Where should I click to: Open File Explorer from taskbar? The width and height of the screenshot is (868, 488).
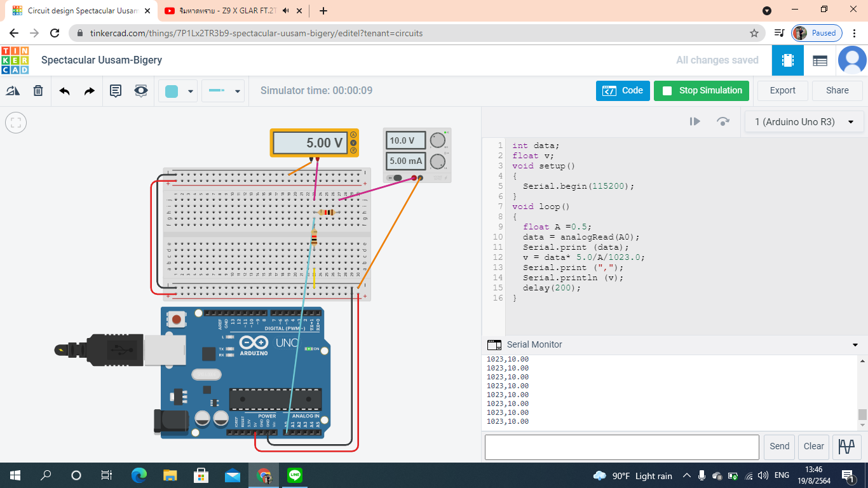[170, 475]
